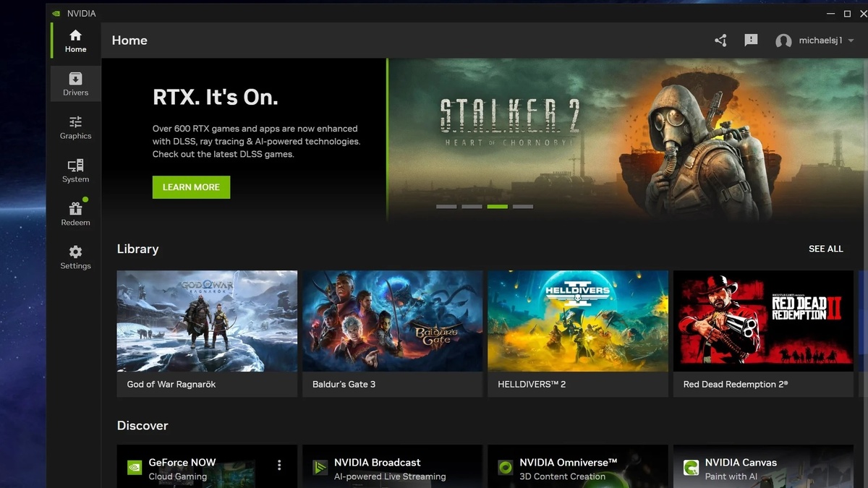Open the GeForce NOW three-dot menu
Screen dimensions: 868x488
pyautogui.click(x=279, y=466)
